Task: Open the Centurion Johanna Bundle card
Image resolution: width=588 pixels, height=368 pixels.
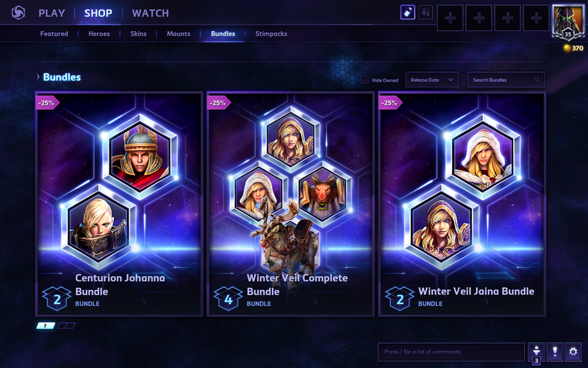Action: click(x=119, y=204)
